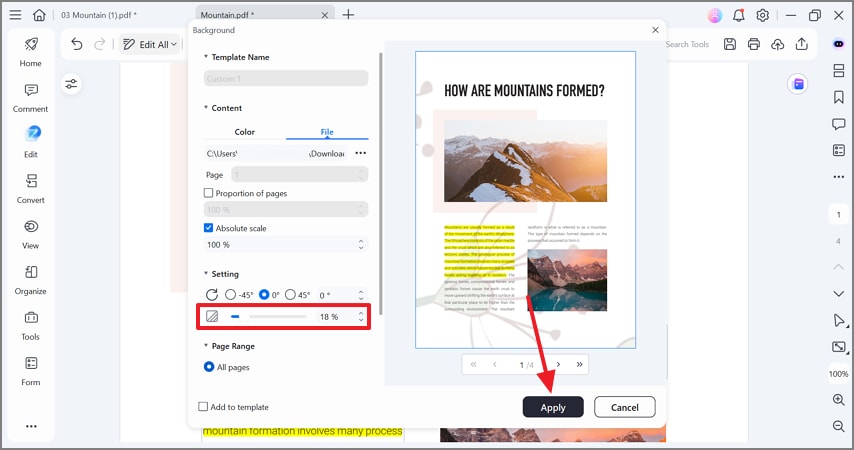Collapse the Content section
The height and width of the screenshot is (450, 854).
(206, 107)
